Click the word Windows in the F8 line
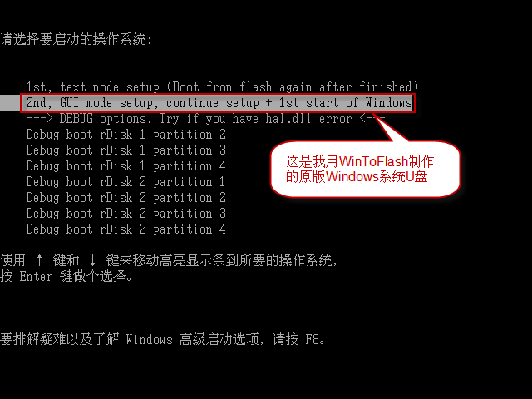This screenshot has width=532, height=399. [x=150, y=339]
